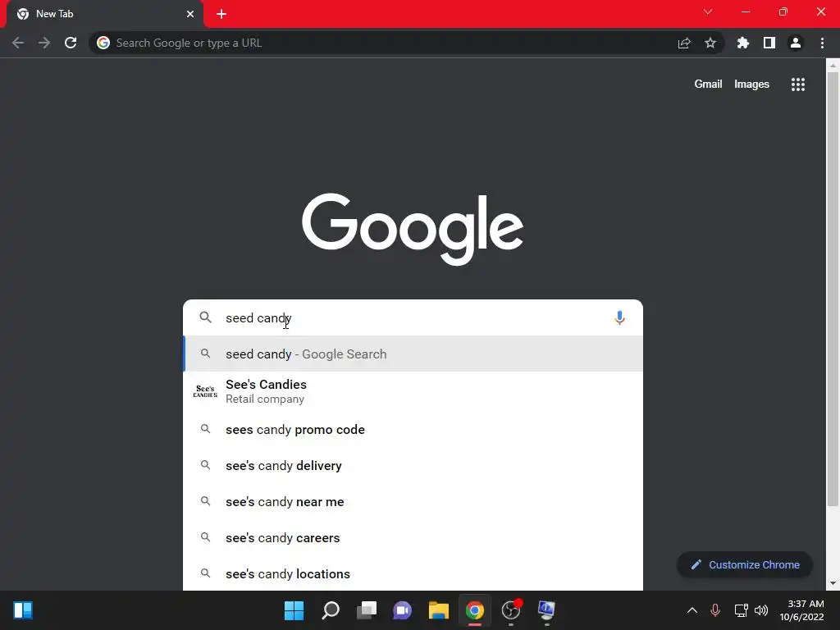The height and width of the screenshot is (630, 840).
Task: Pick 'see's candy careers' suggestion
Action: click(413, 538)
